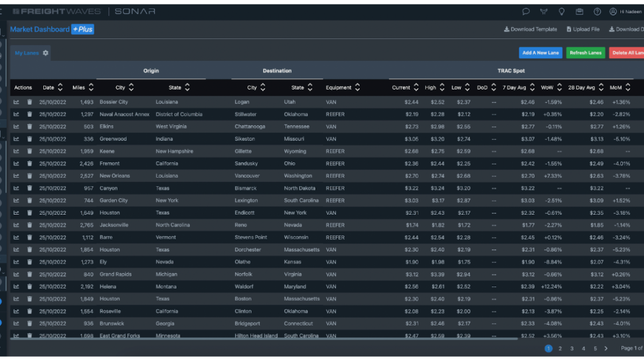Delete the Canyon to Bismarck lane
The height and width of the screenshot is (362, 644).
pyautogui.click(x=30, y=188)
